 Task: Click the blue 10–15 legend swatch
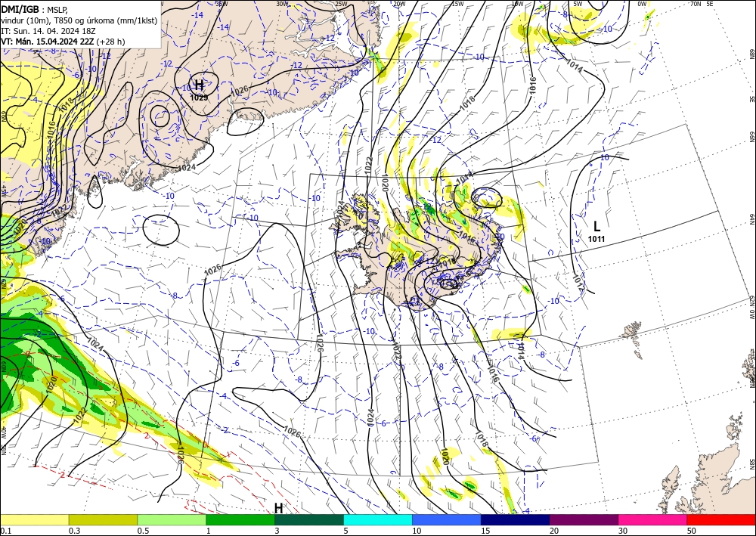(x=447, y=519)
